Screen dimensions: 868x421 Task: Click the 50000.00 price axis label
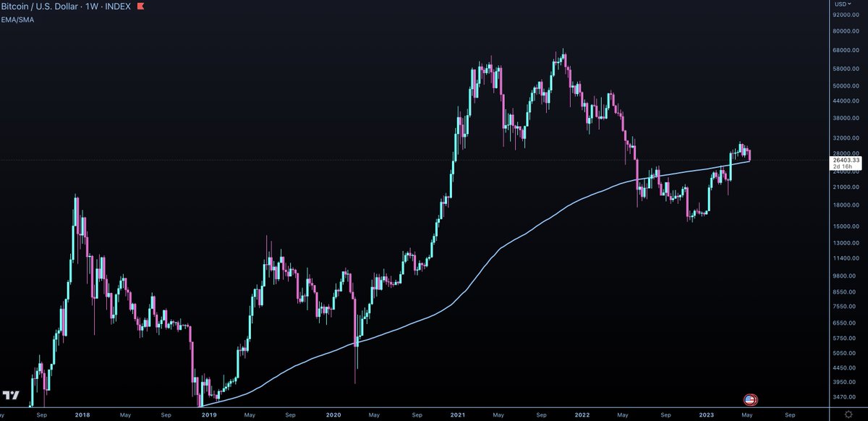tap(846, 85)
